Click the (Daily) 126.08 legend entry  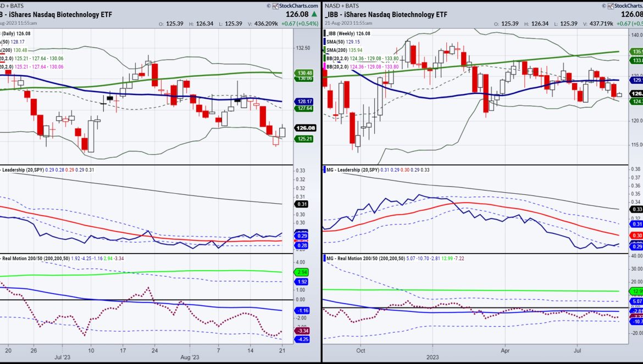[x=15, y=33]
